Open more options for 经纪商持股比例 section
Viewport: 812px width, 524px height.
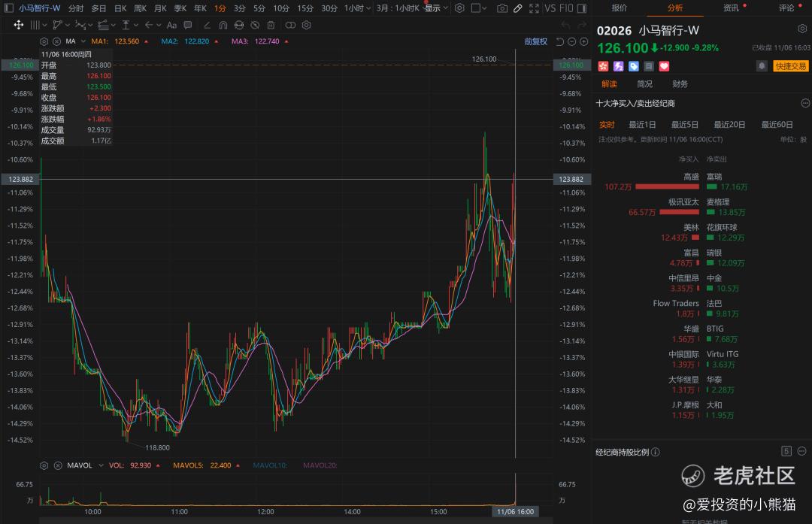[802, 452]
